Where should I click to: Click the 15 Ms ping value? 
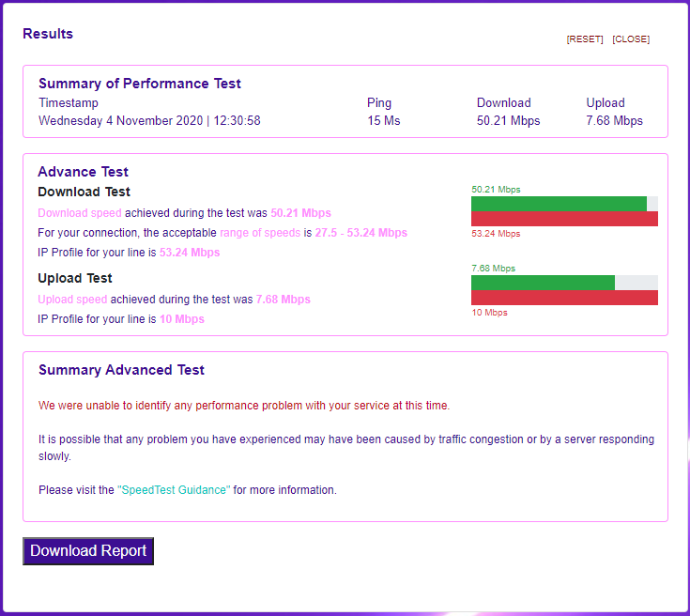tap(383, 121)
